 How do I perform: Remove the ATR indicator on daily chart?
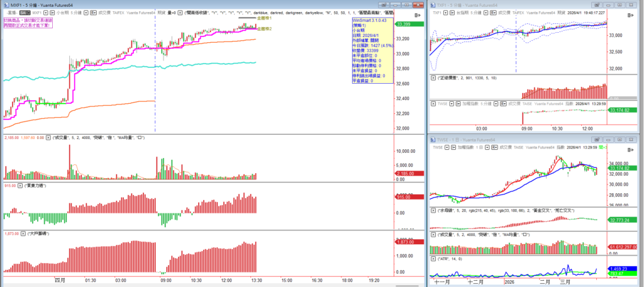pyautogui.click(x=433, y=258)
